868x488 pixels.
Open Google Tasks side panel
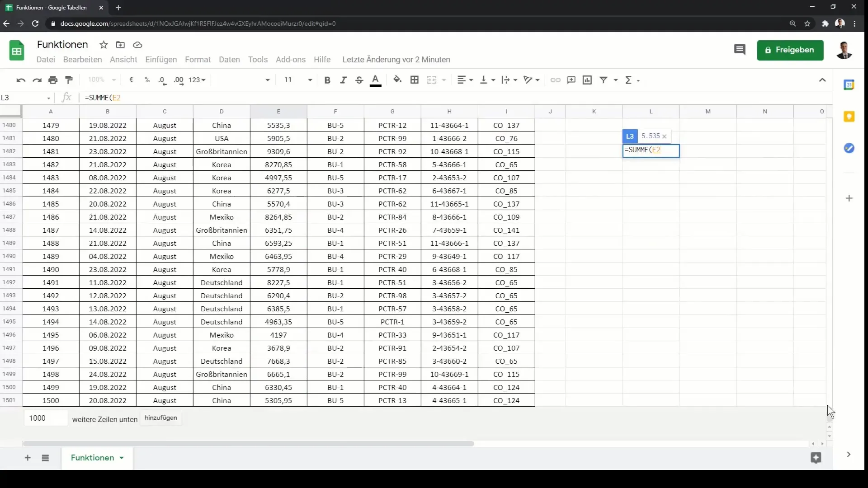(x=849, y=148)
